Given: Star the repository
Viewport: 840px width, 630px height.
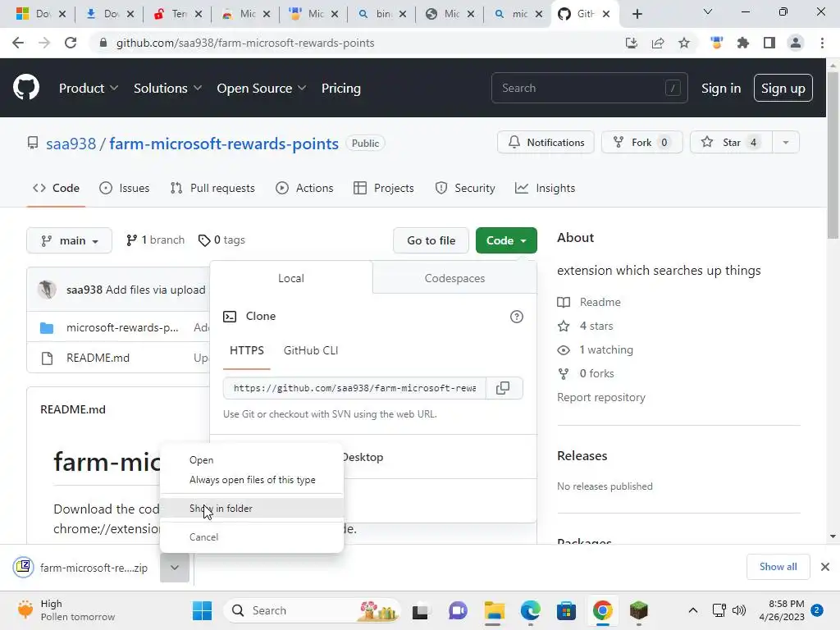Looking at the screenshot, I should tap(731, 143).
